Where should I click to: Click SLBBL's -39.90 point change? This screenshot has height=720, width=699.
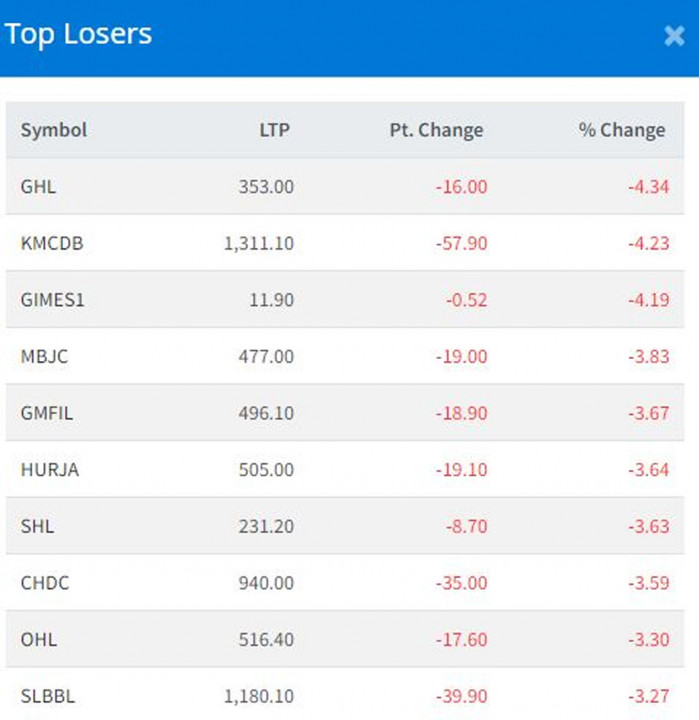461,696
